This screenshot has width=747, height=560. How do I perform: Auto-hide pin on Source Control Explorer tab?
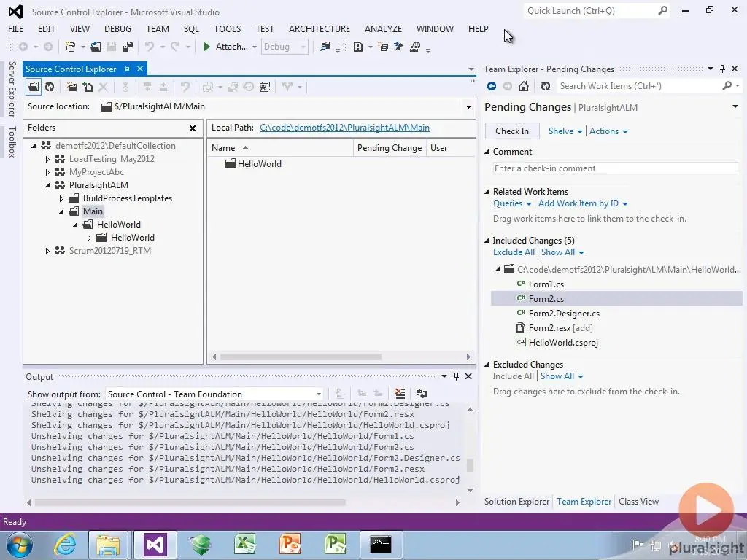[x=126, y=69]
